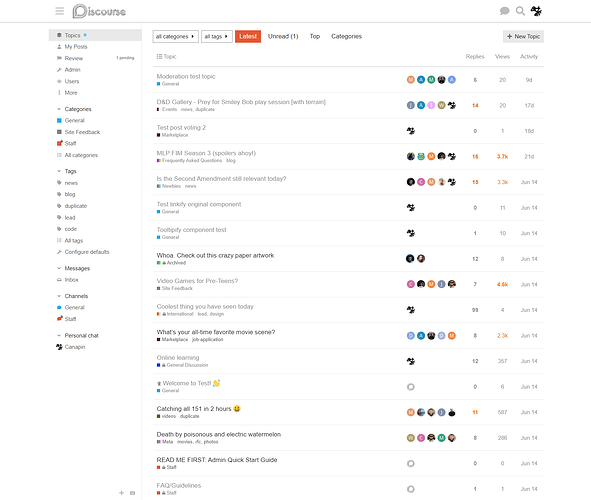This screenshot has width=591, height=500.
Task: Collapse the Messages sidebar section
Action: [x=77, y=268]
